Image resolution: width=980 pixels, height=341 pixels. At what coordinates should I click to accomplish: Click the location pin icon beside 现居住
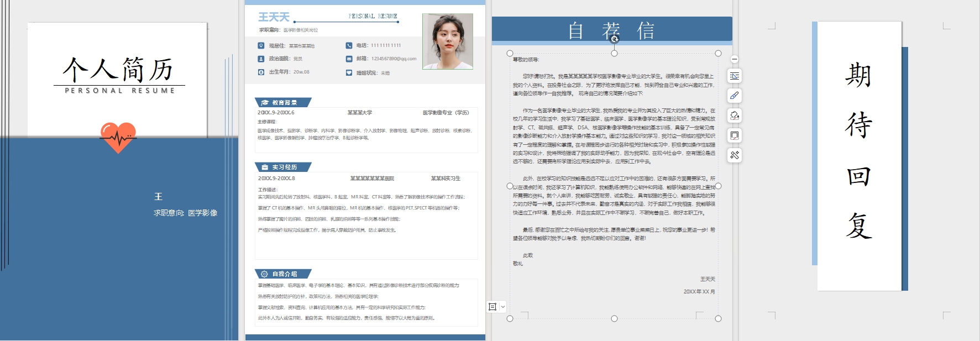tap(261, 45)
